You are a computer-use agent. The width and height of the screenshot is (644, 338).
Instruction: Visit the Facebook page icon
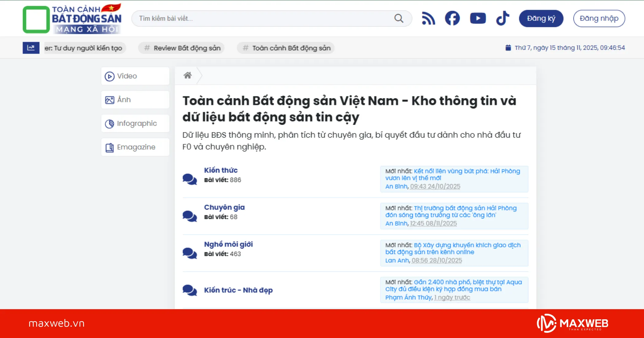click(452, 18)
